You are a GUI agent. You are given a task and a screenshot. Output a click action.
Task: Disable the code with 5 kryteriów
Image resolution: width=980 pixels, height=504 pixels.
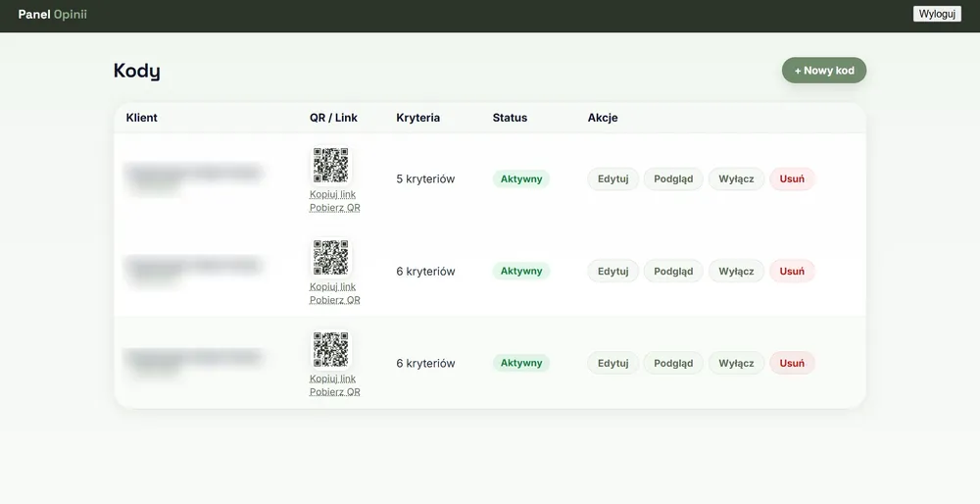[736, 178]
